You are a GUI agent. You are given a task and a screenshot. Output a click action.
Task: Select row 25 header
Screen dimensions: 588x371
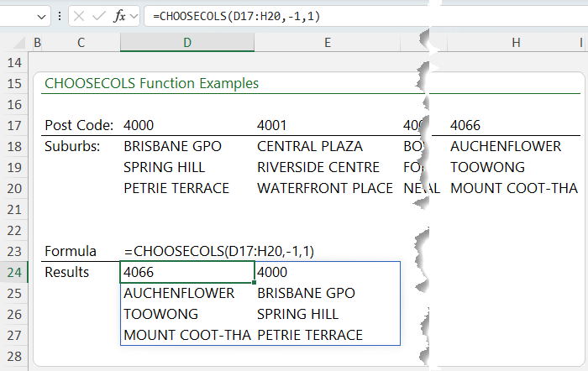click(14, 293)
